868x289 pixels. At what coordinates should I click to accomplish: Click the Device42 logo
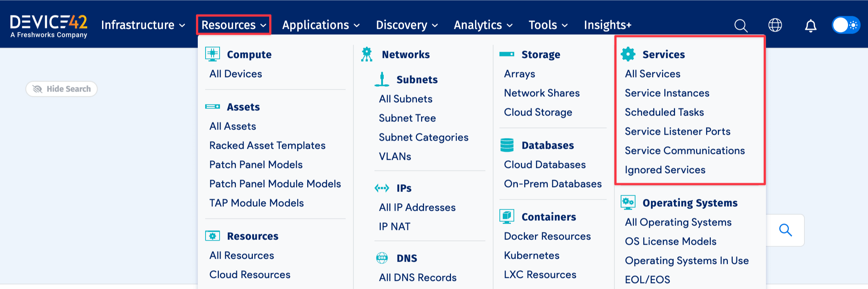49,26
